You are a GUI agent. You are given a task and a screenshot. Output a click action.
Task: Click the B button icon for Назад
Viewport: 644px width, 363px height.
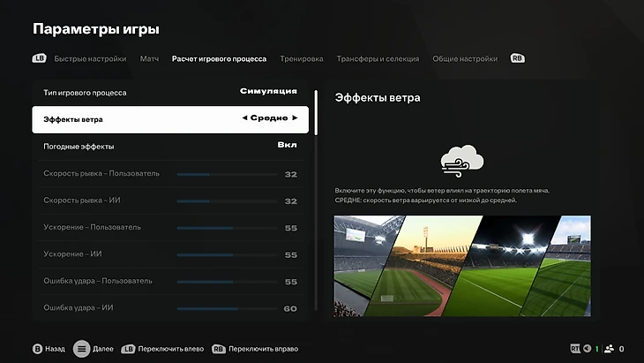37,349
